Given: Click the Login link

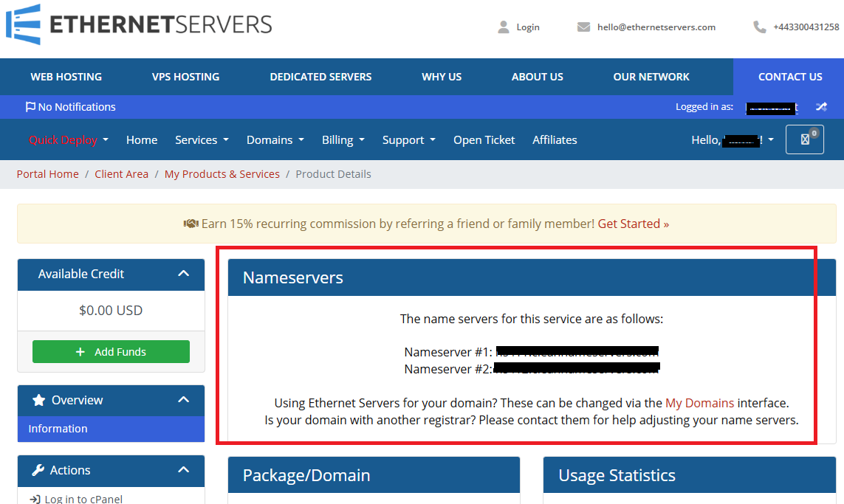Looking at the screenshot, I should pyautogui.click(x=528, y=27).
